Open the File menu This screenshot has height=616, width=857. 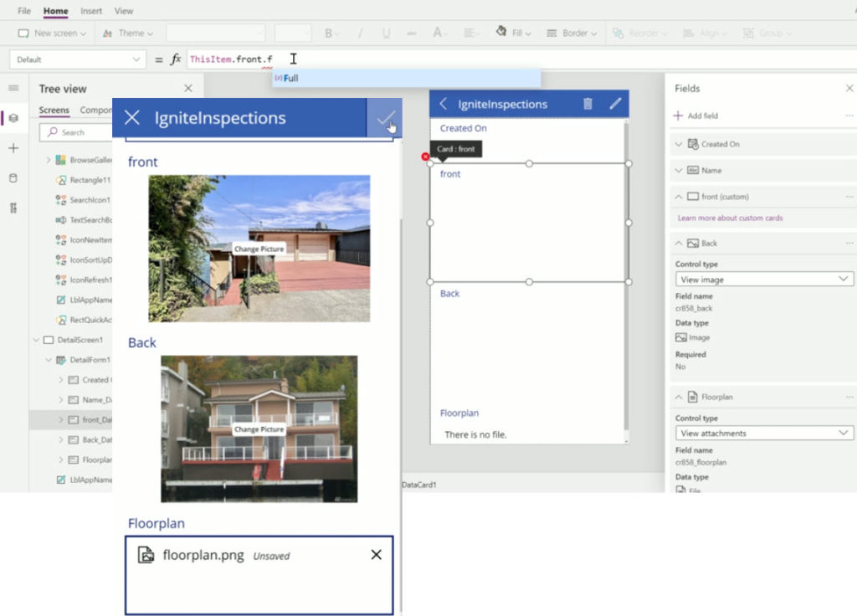24,11
